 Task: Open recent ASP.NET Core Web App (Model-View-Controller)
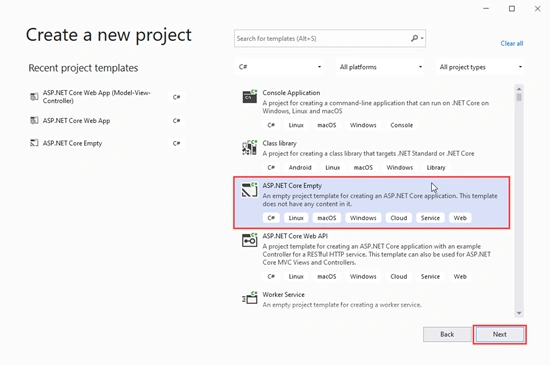point(107,97)
